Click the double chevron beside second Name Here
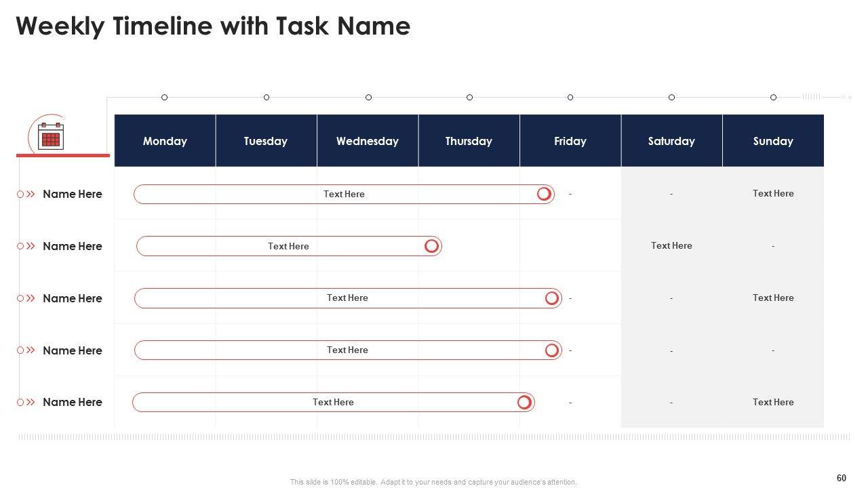868x488 pixels. [31, 246]
